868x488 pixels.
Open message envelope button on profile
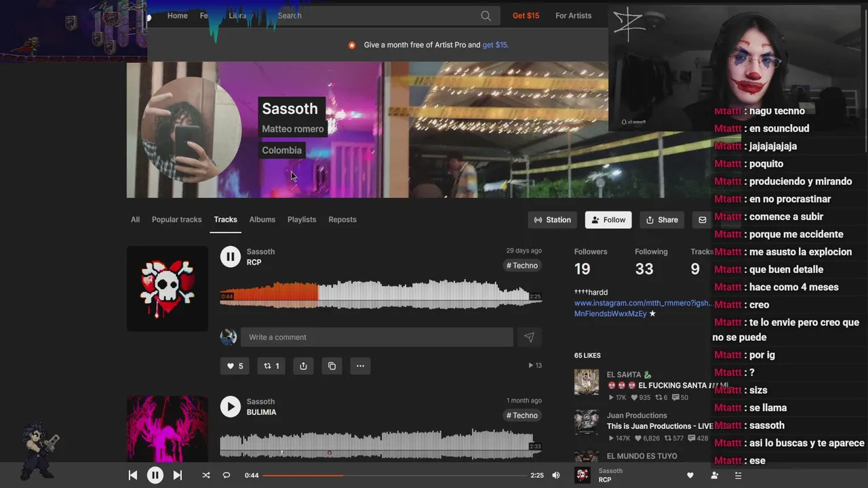(703, 220)
